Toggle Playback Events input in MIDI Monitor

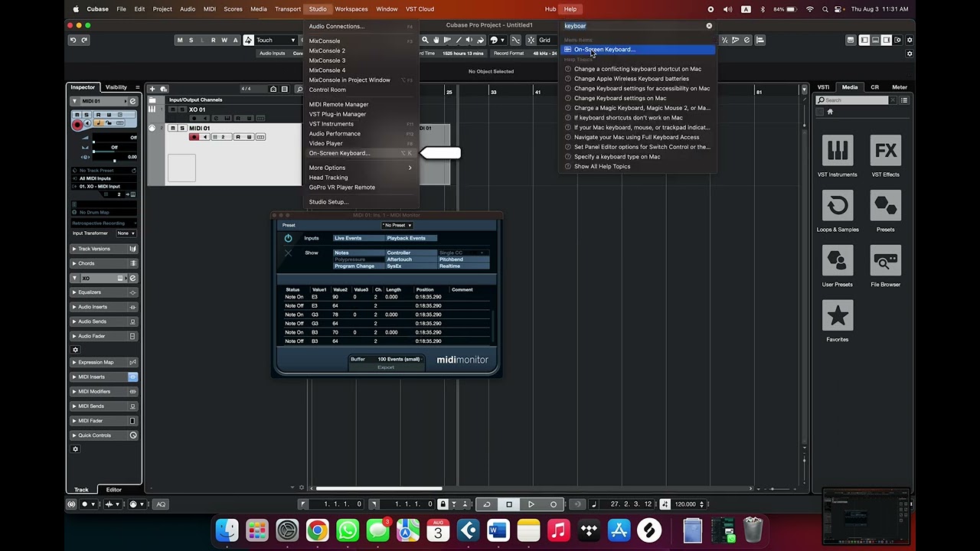(x=412, y=238)
